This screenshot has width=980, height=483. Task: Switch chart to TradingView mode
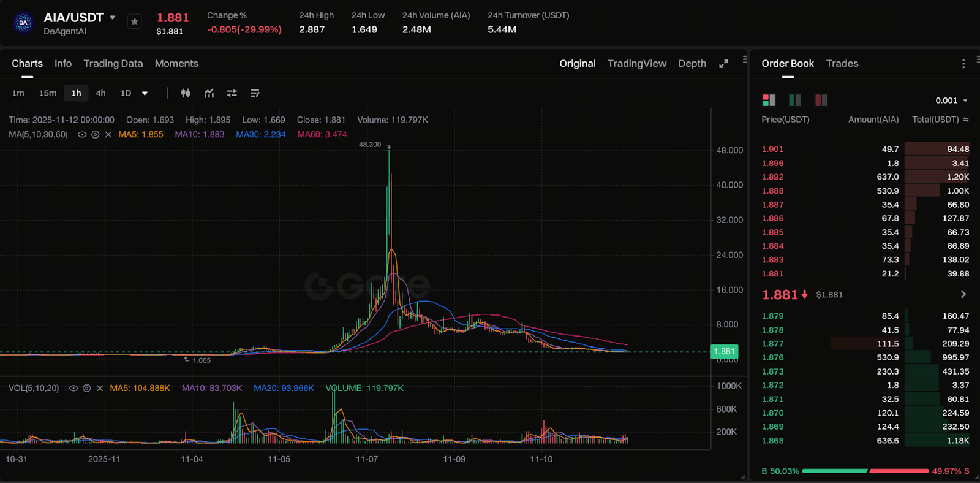tap(636, 64)
